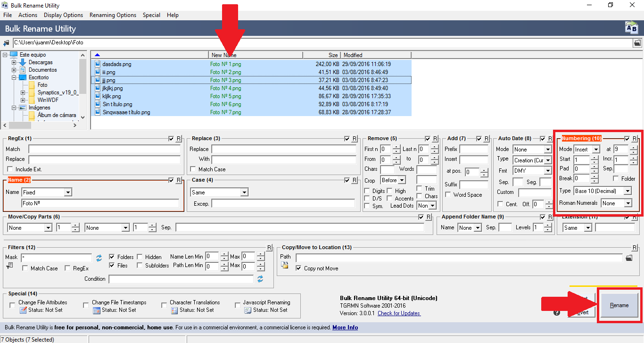644x343 pixels.
Task: Browse for Copy/Move destination folder icon
Action: (x=628, y=258)
